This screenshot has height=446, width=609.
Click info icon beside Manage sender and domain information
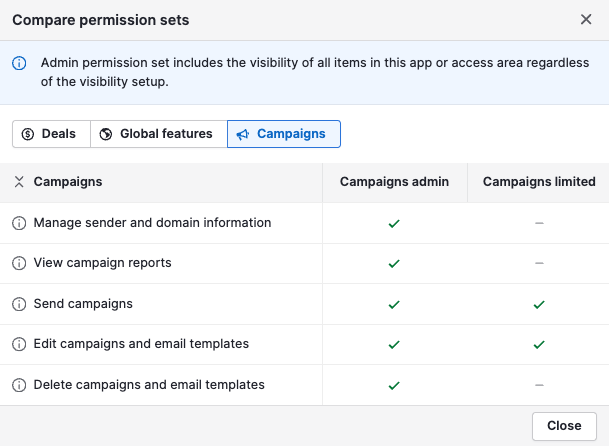[19, 223]
